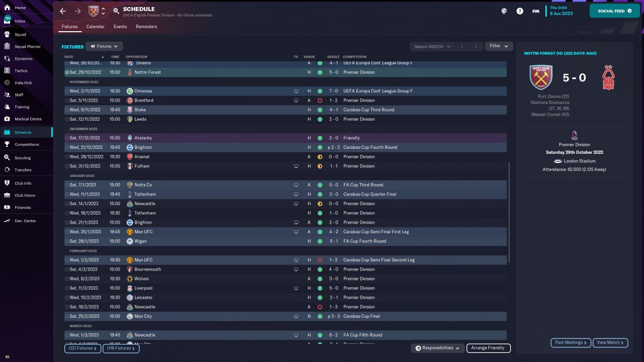Open search with the magnifier icon
Viewport: 644px width, 362px height.
(x=116, y=11)
